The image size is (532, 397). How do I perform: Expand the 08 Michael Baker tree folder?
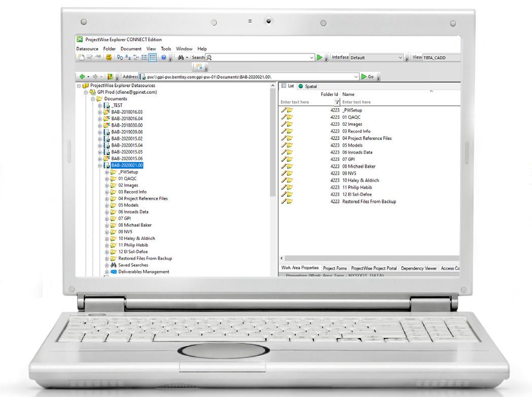(107, 225)
